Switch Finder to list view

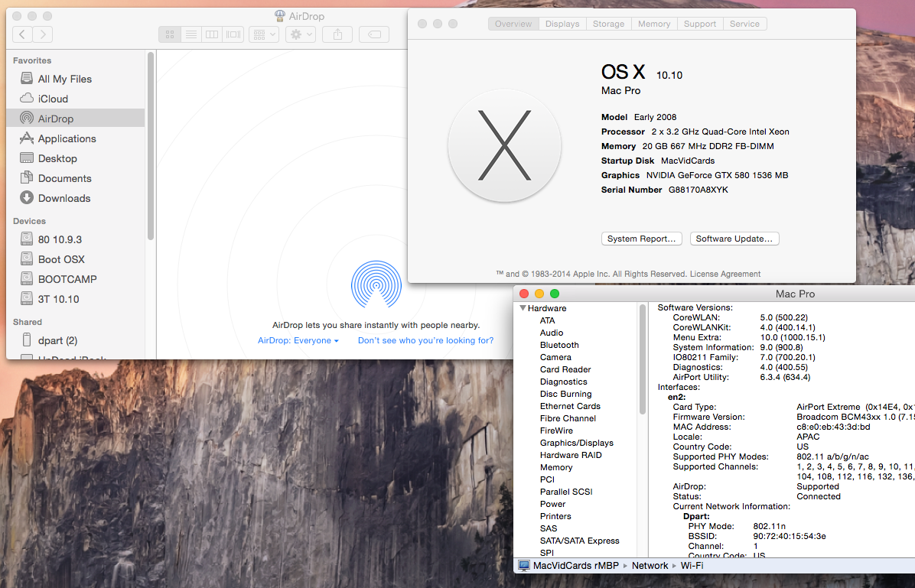tap(190, 35)
